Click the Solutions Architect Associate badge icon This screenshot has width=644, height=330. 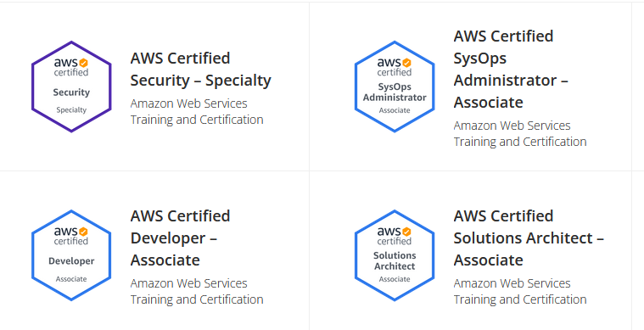[x=395, y=255]
